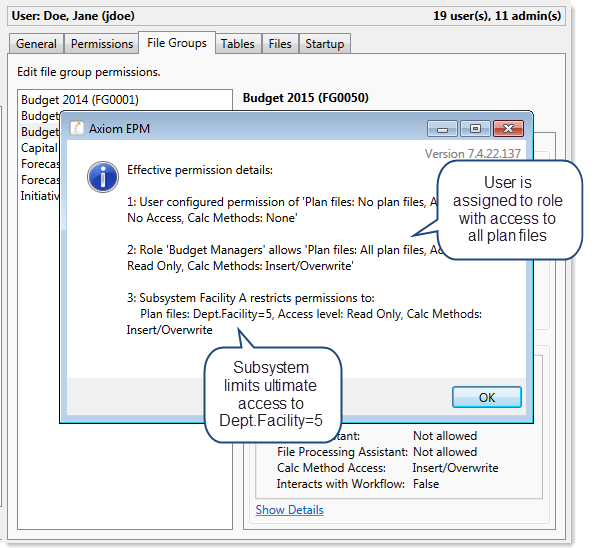Click the 'File Processing Assistant:' label
The width and height of the screenshot is (599, 548).
click(x=342, y=452)
